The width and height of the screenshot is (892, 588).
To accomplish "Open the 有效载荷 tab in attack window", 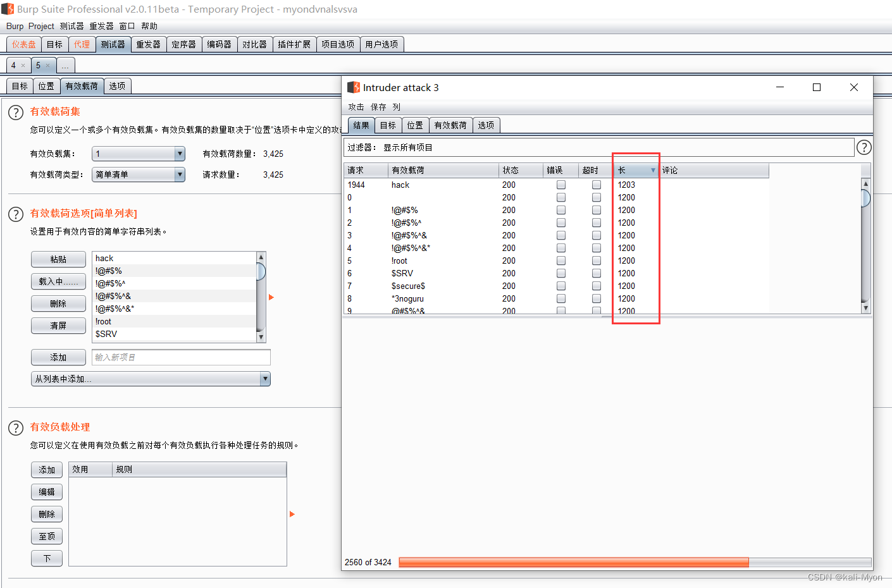I will pos(450,125).
